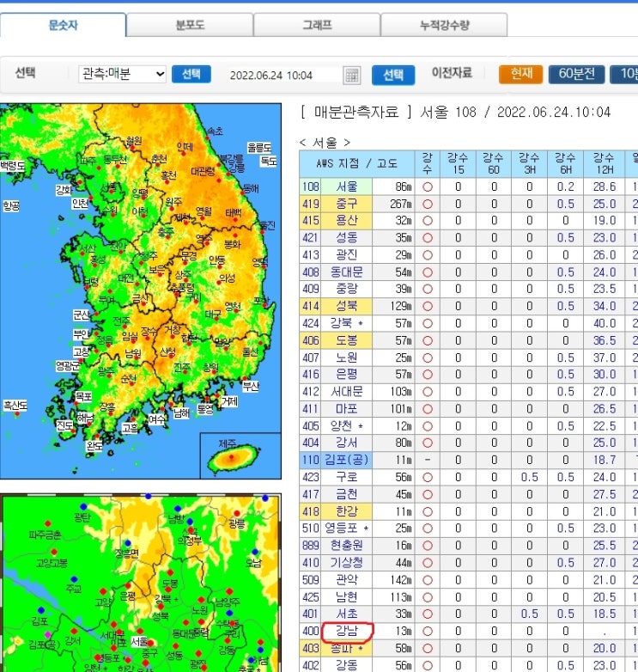Click 고양고봉 station on regional map
The height and width of the screenshot is (672, 638).
pos(52,562)
